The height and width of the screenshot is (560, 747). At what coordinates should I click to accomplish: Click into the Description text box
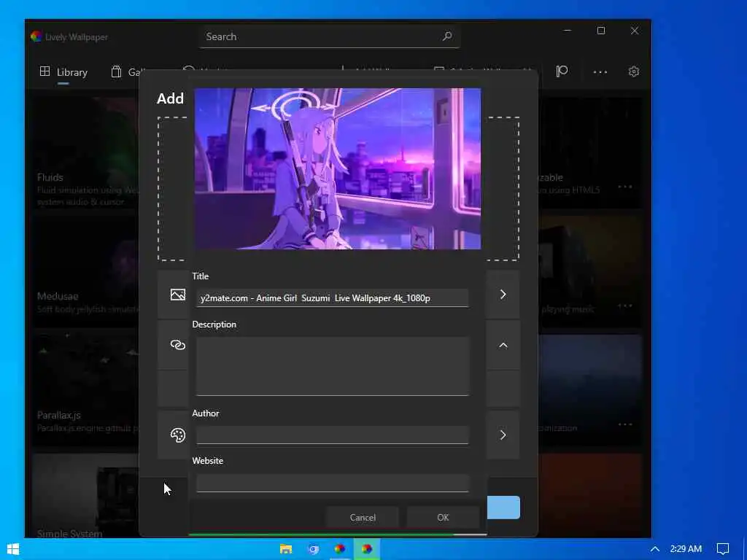point(333,366)
